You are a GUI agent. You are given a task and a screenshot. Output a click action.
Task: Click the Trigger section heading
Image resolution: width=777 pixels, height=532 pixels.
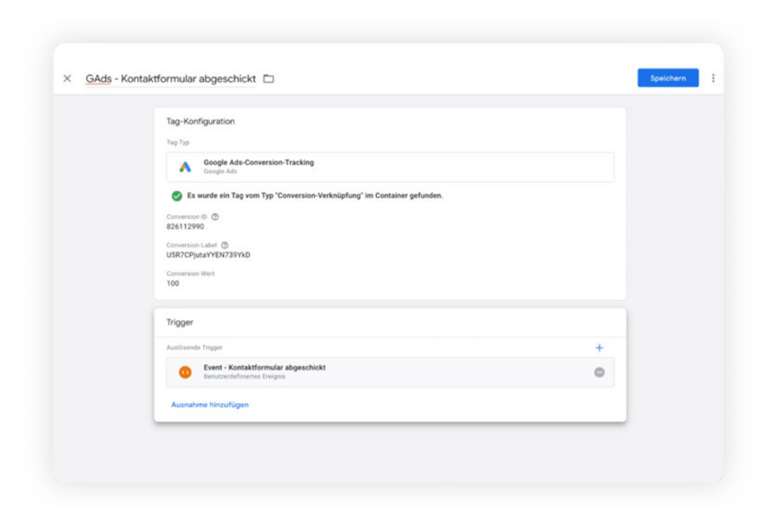[180, 322]
